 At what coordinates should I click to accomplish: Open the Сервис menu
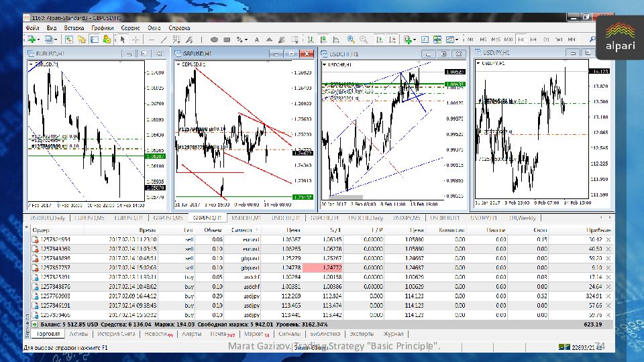[x=130, y=28]
